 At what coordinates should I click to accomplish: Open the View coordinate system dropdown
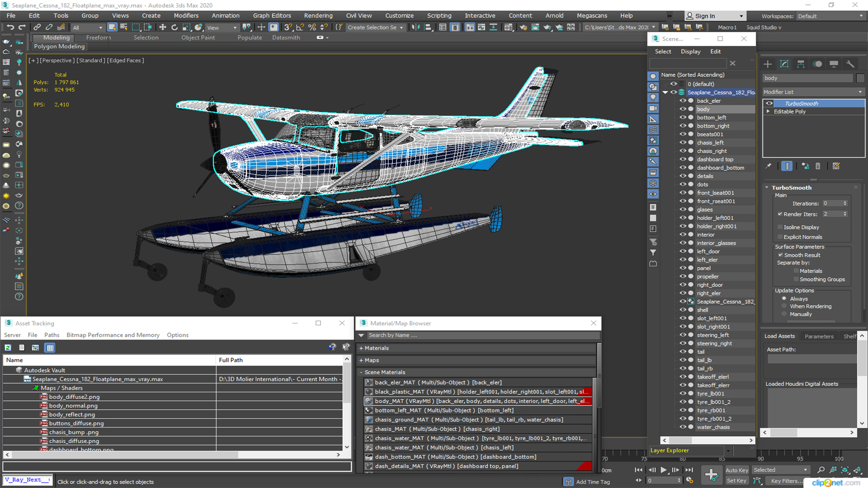(222, 28)
